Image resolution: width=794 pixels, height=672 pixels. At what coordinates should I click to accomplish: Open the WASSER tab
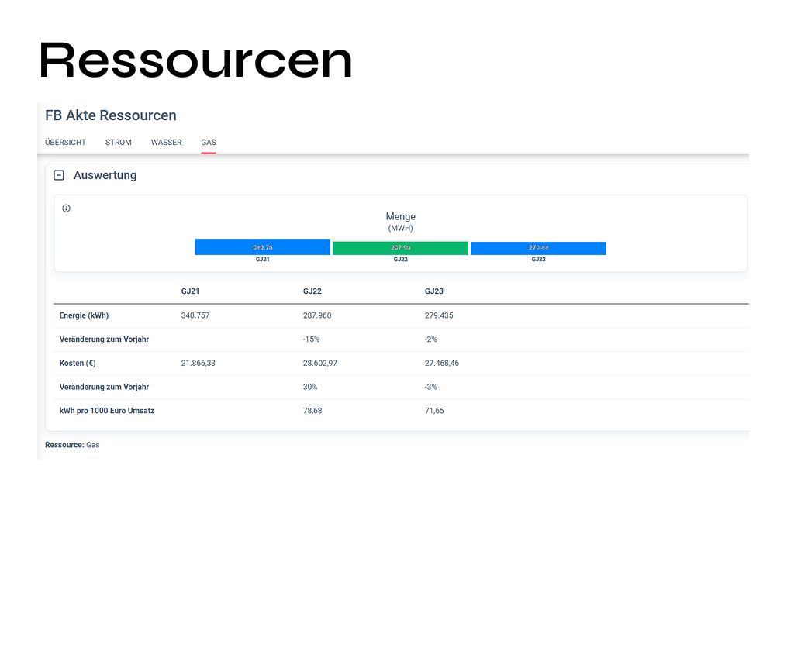click(166, 142)
